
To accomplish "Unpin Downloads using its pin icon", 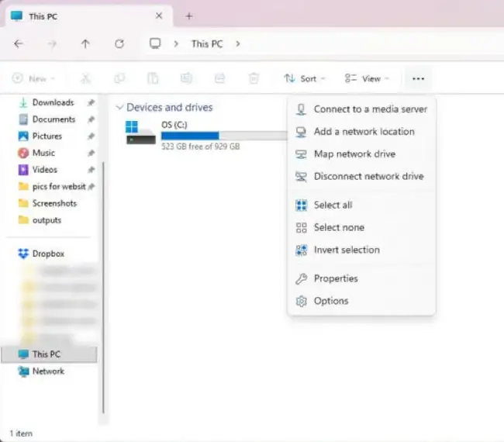I will 91,102.
